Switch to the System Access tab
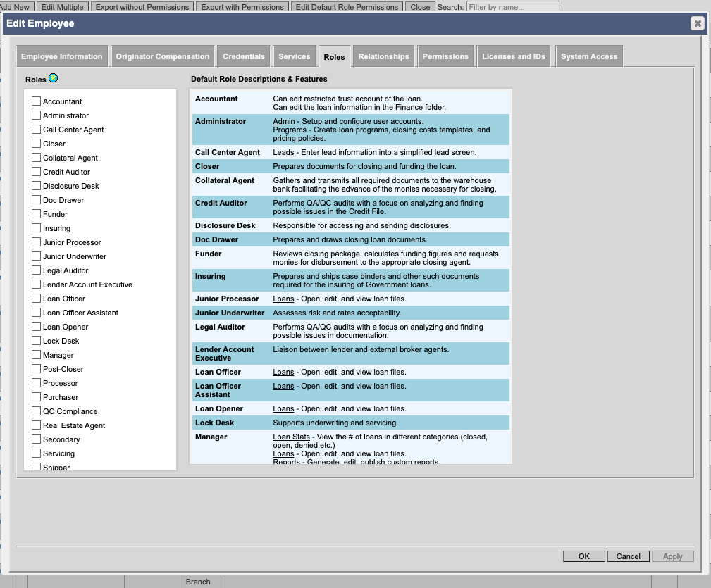711x588 pixels. [x=589, y=56]
